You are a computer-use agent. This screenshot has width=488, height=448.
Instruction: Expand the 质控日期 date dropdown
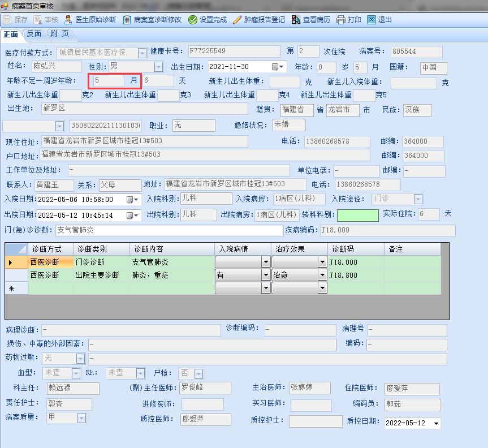(436, 424)
